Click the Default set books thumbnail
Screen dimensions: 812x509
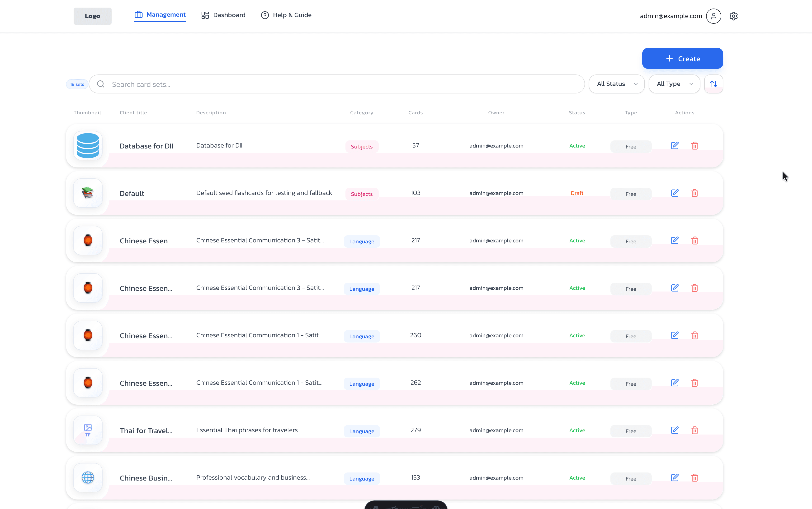tap(88, 193)
